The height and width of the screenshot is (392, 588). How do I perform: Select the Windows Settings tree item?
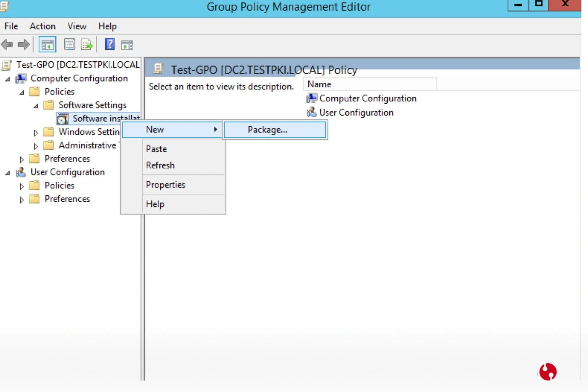pos(89,132)
